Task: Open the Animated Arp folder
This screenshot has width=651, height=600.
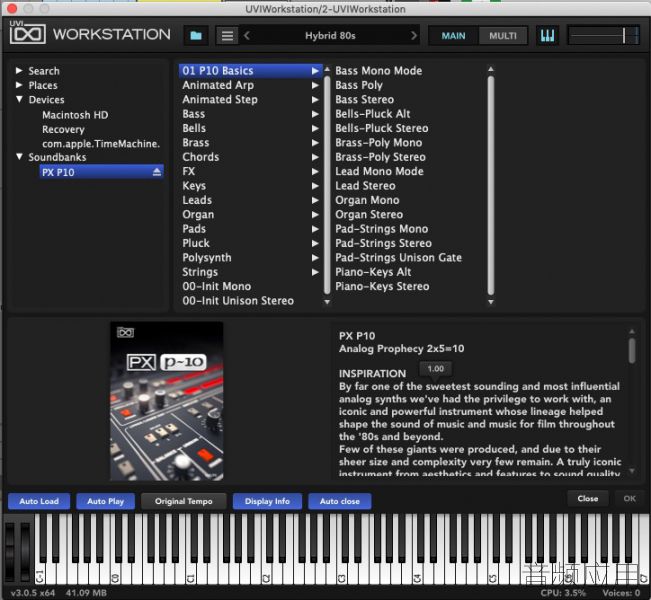Action: [250, 85]
